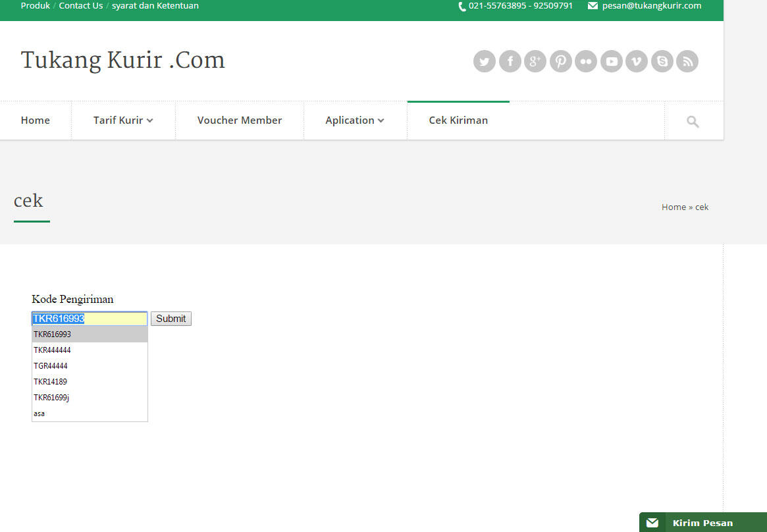This screenshot has height=532, width=767.
Task: Click the Home breadcrumb link
Action: click(674, 207)
